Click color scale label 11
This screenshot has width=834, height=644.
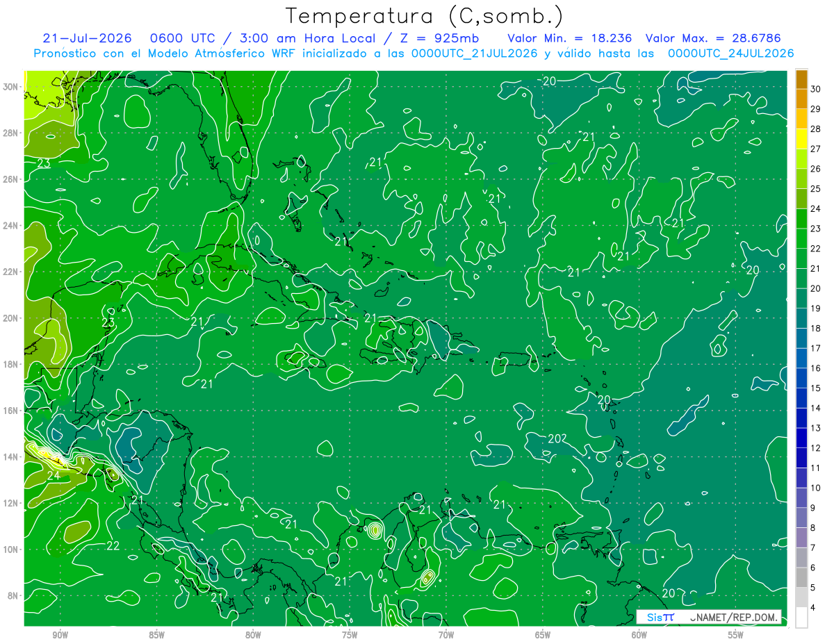point(816,468)
